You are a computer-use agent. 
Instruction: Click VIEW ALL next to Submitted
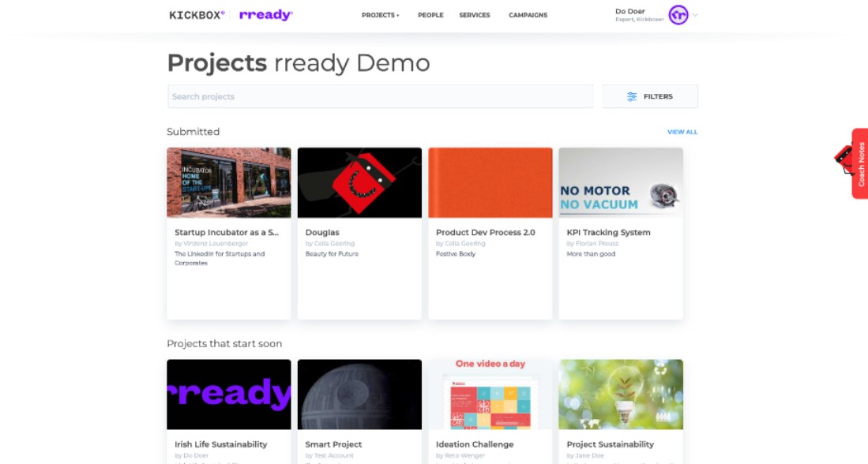pyautogui.click(x=682, y=132)
